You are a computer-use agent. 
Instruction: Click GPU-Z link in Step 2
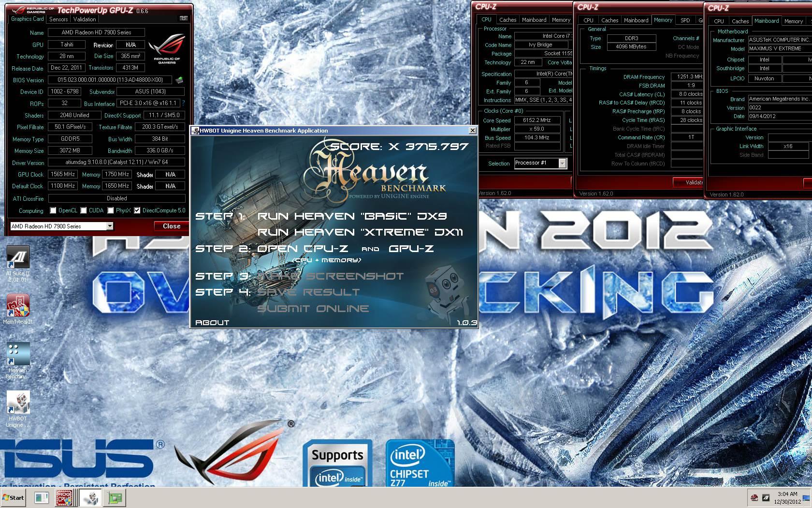point(411,249)
